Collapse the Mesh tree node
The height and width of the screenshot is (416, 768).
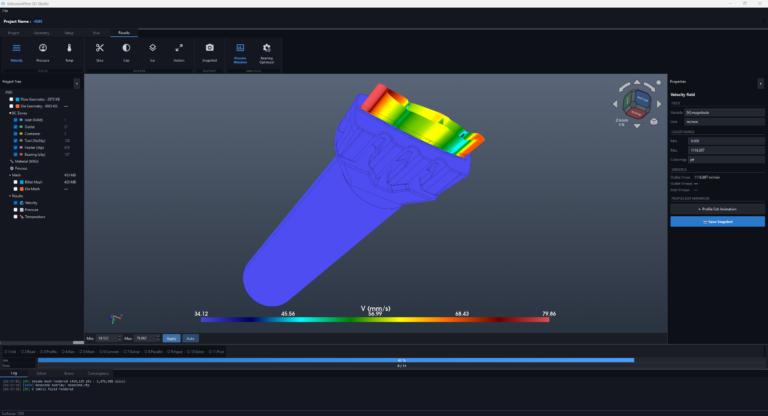(10, 175)
